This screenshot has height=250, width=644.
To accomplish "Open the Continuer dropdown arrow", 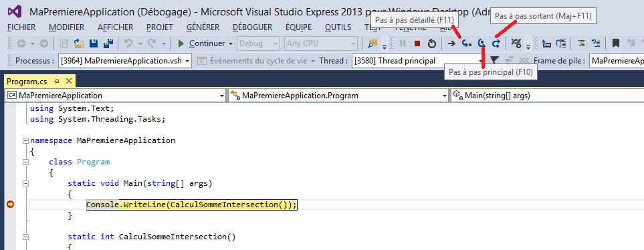I will tap(231, 43).
